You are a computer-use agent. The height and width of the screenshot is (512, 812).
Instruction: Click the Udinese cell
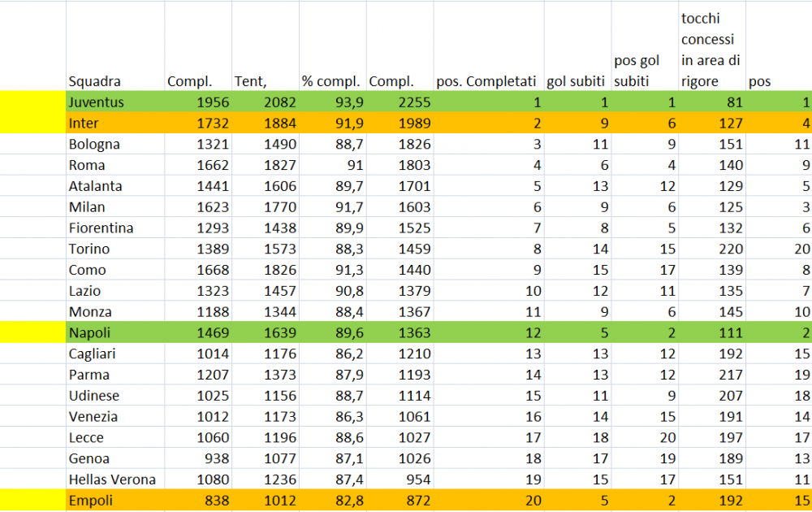point(115,396)
